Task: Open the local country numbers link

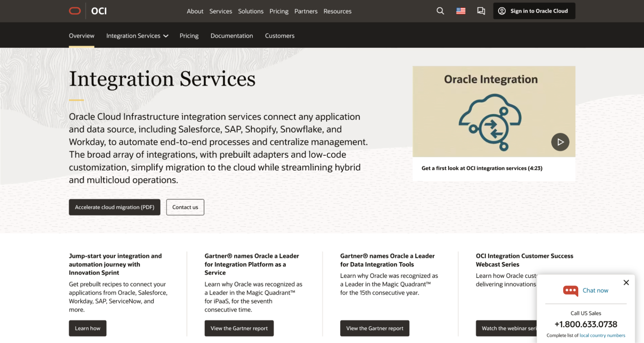Action: 602,335
